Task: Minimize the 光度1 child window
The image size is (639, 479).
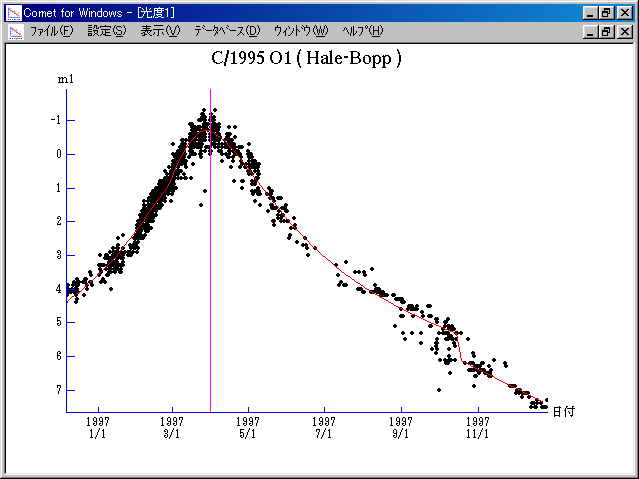Action: click(590, 32)
